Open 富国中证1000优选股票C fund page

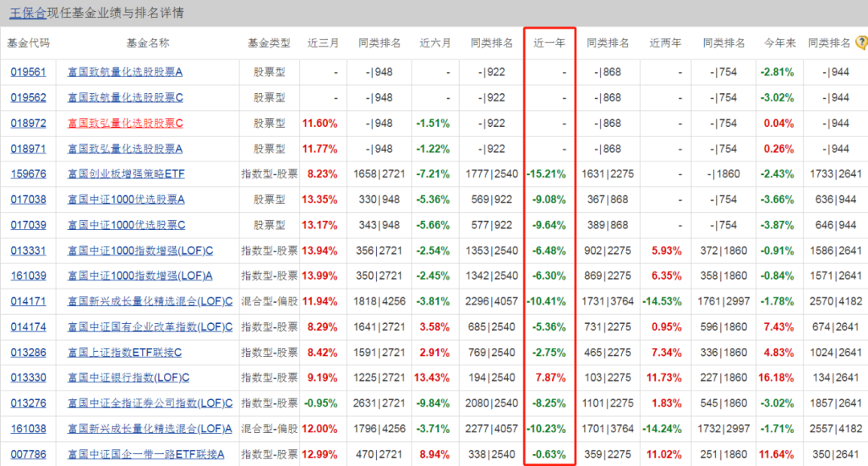pos(126,225)
